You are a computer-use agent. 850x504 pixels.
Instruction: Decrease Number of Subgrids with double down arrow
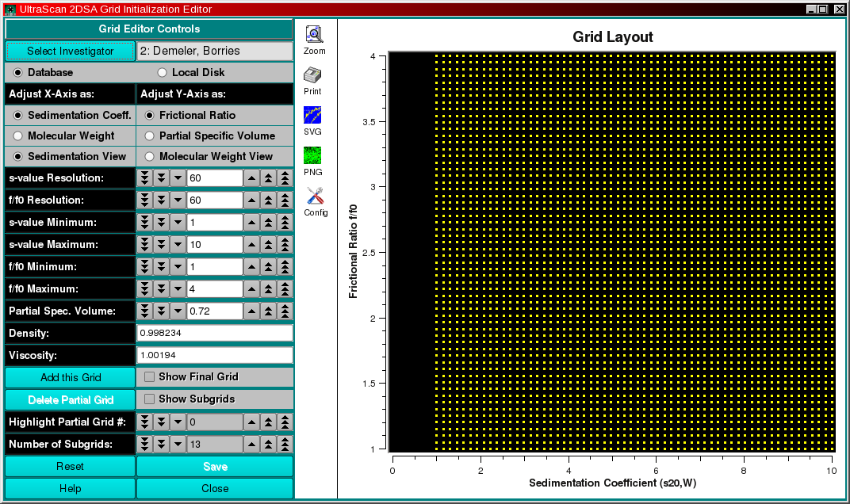click(x=162, y=445)
